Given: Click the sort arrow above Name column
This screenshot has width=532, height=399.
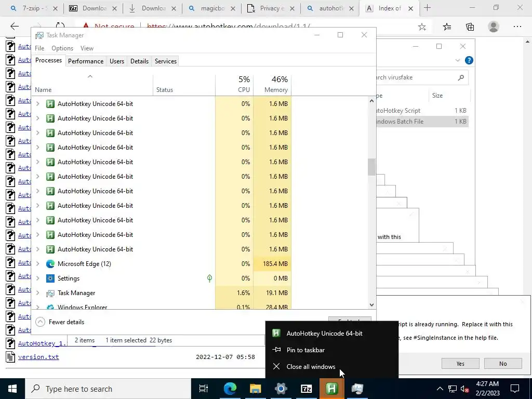Looking at the screenshot, I should tap(90, 76).
